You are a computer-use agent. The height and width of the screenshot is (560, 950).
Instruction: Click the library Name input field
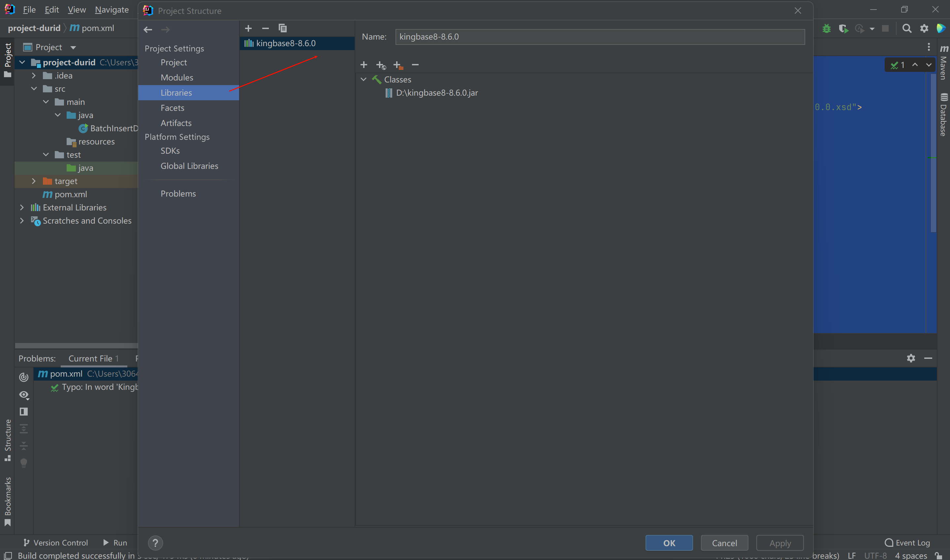coord(599,37)
